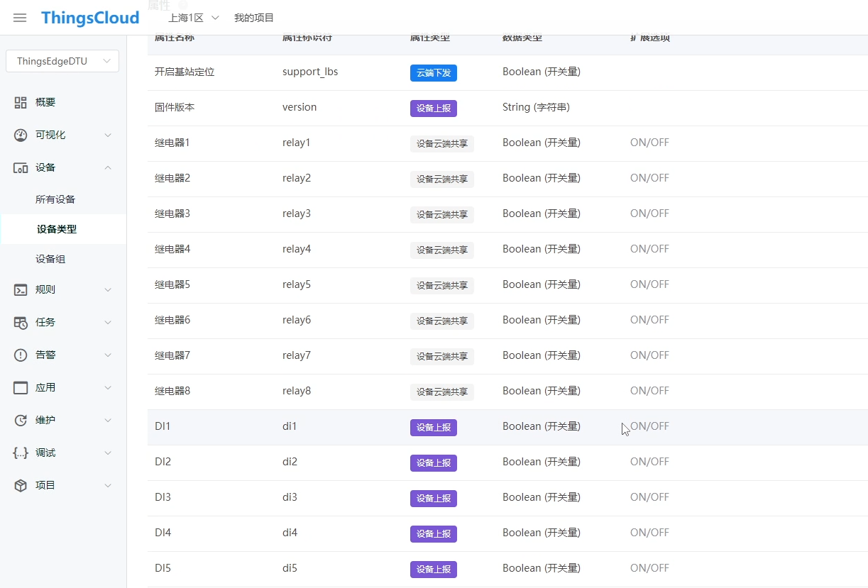Click the 继电器5 attribute name

pyautogui.click(x=172, y=284)
